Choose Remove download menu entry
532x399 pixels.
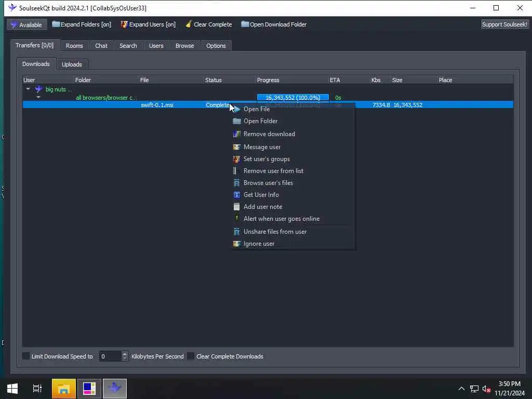point(293,134)
